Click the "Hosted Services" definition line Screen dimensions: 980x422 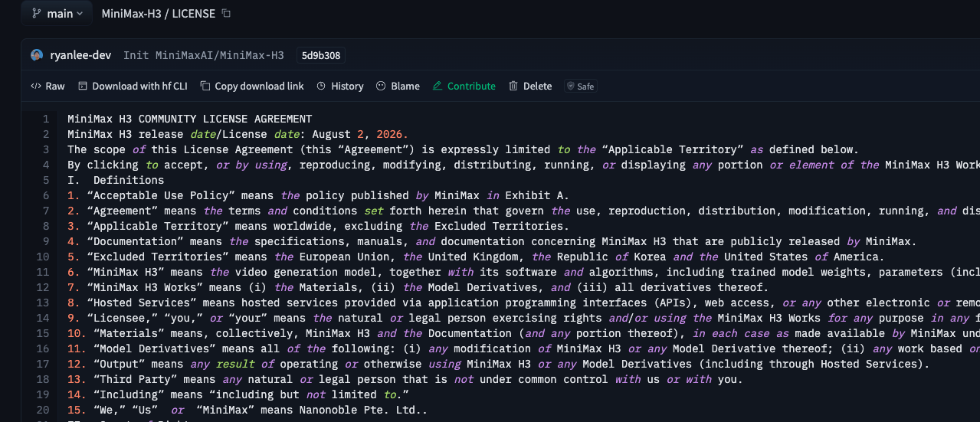(523, 303)
